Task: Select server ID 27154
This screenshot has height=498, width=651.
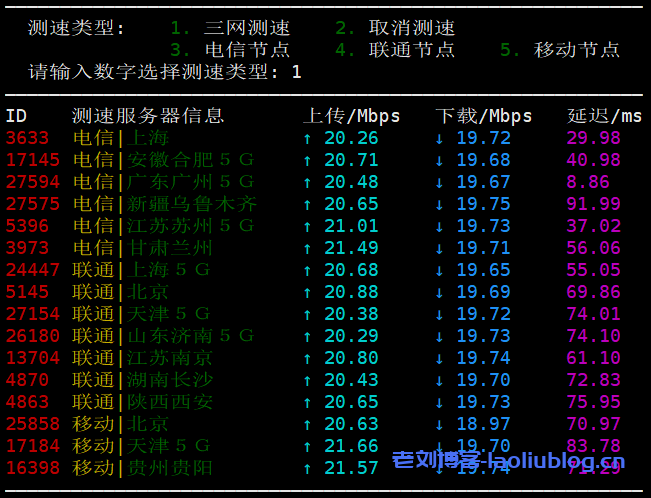Action: (33, 314)
